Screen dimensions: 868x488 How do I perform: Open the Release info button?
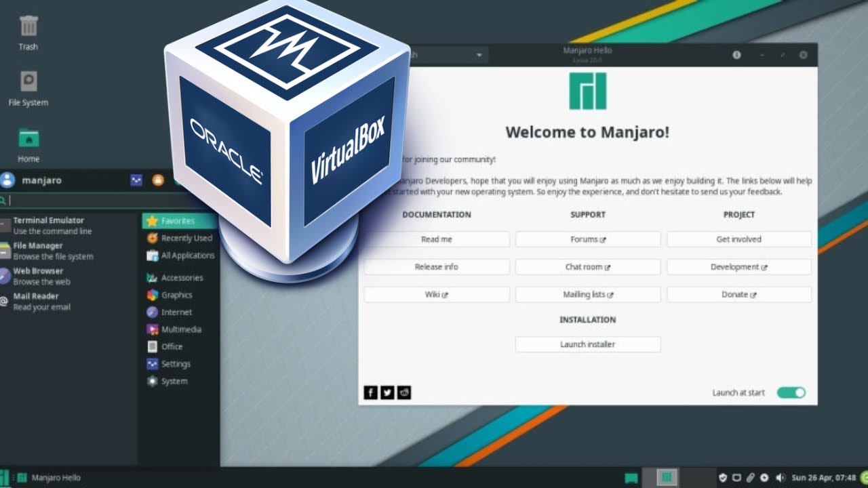437,267
